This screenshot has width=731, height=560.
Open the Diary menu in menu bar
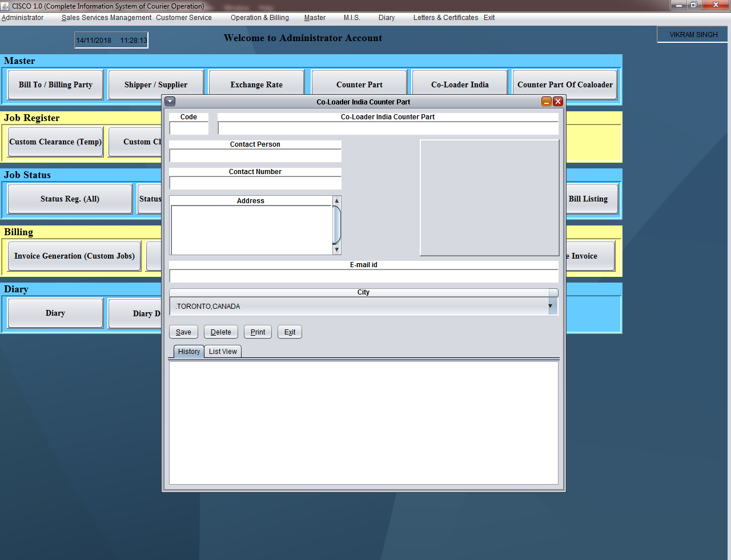[387, 18]
